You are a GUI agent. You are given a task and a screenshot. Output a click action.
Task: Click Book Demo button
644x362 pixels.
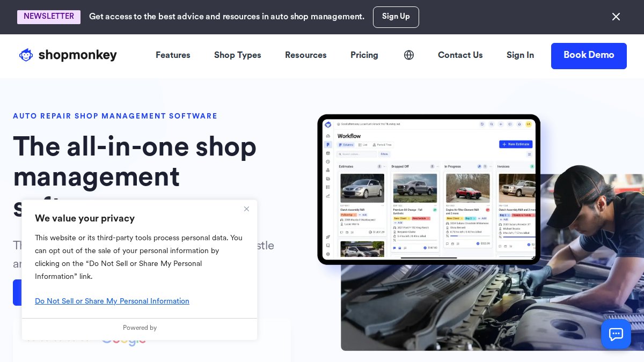tap(589, 56)
